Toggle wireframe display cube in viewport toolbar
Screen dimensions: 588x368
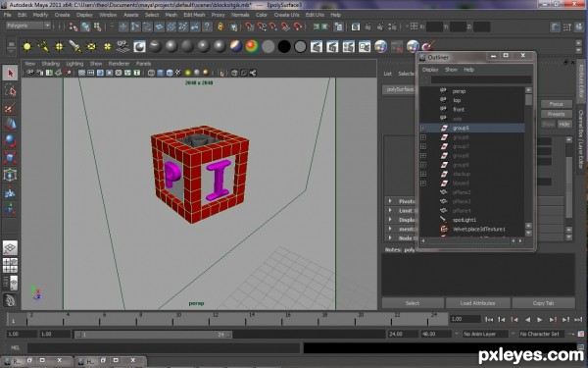(x=151, y=73)
